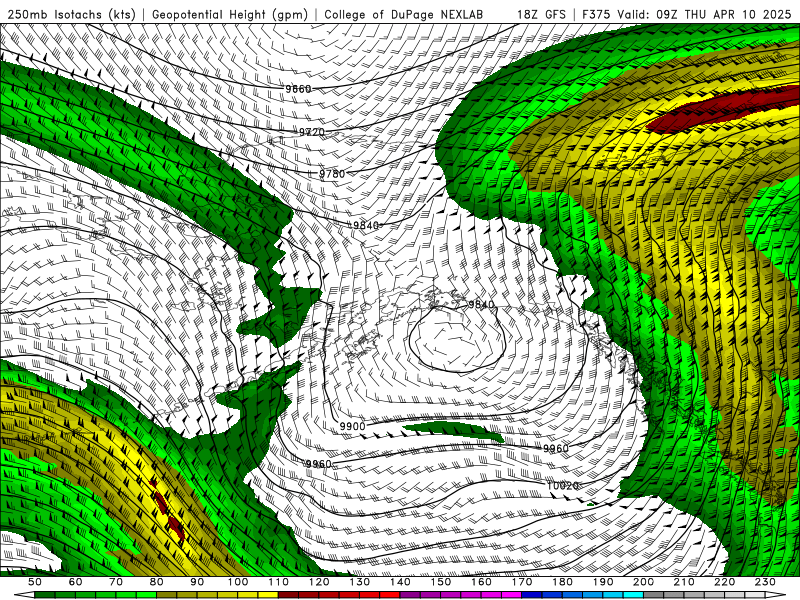Click the 50 value on the color scale
This screenshot has width=800, height=600.
coord(35,582)
